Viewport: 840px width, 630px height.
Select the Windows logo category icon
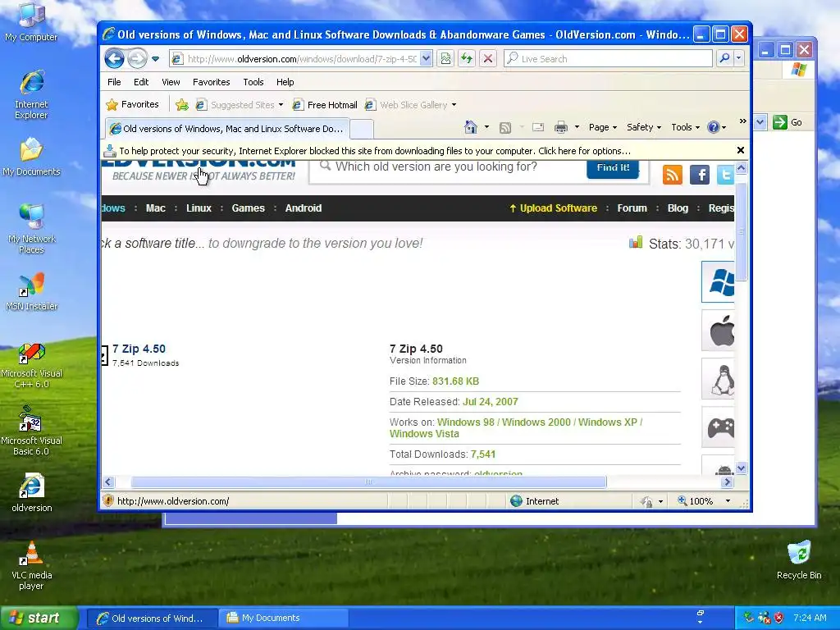coord(718,282)
